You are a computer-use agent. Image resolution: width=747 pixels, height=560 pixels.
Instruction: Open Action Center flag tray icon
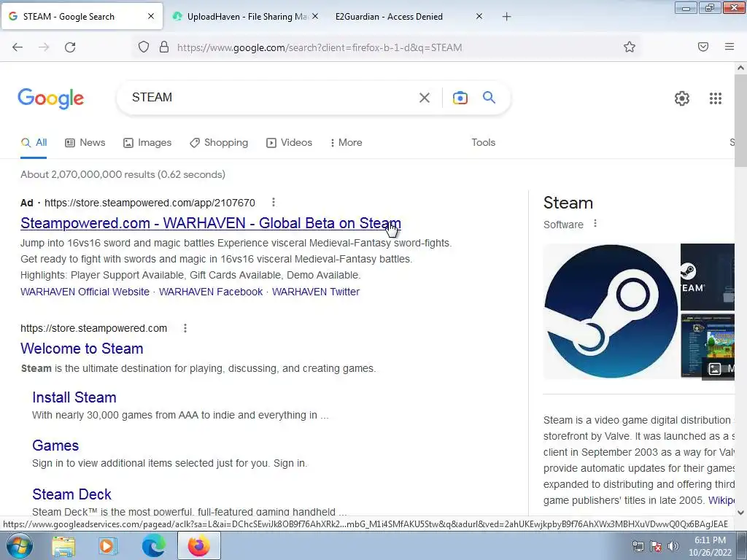click(656, 547)
